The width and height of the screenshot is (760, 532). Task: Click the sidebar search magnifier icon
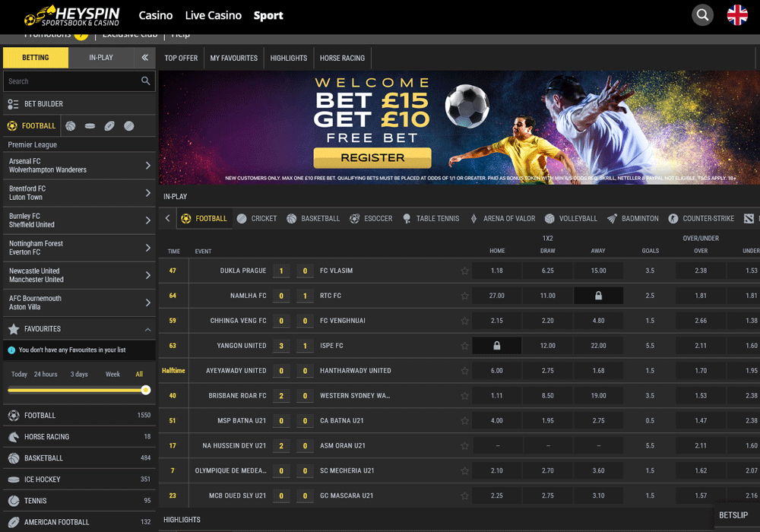click(x=145, y=81)
